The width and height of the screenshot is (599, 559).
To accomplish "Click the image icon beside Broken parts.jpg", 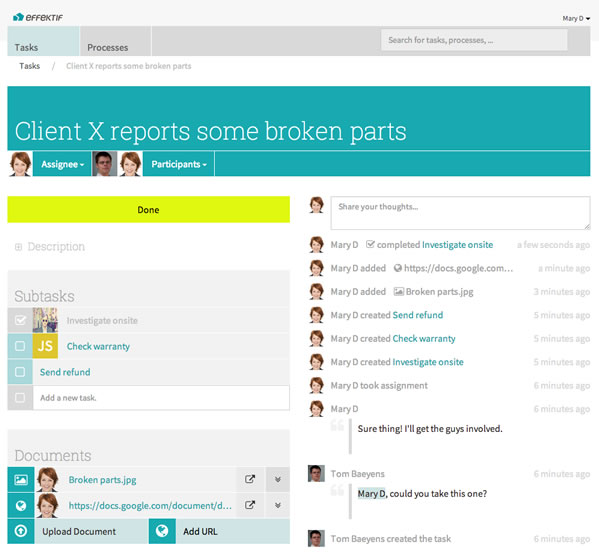I will pos(21,479).
